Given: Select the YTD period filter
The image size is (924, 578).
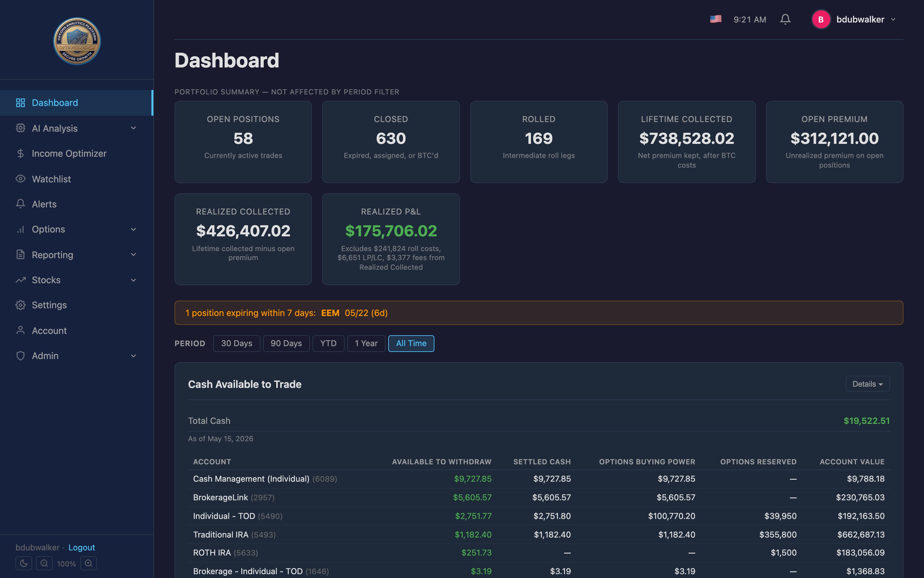Looking at the screenshot, I should click(328, 343).
